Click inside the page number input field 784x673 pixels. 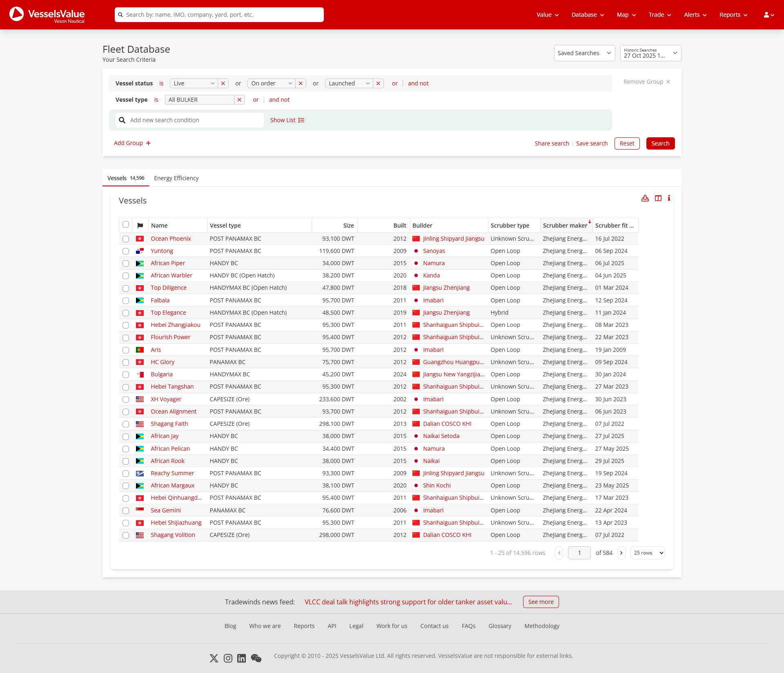[579, 552]
